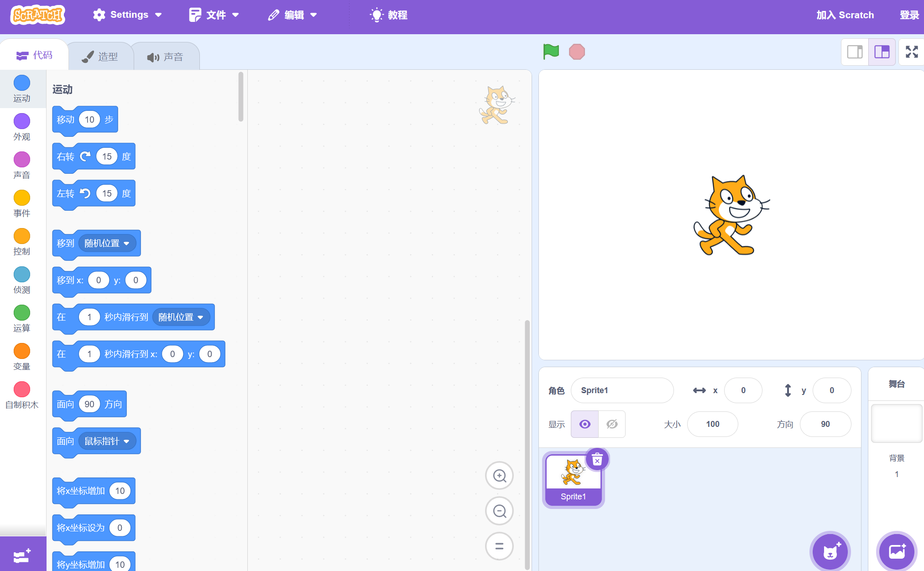Reset workspace zoom with equals icon
924x571 pixels.
point(499,546)
